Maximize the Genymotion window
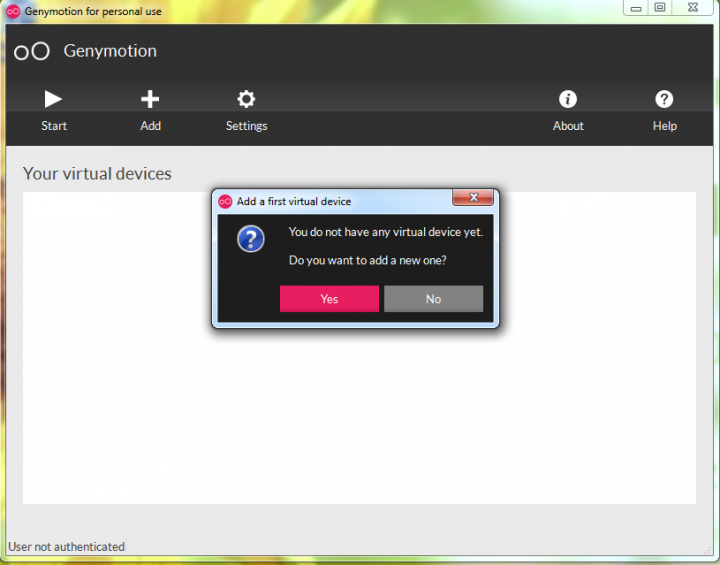 pos(660,8)
